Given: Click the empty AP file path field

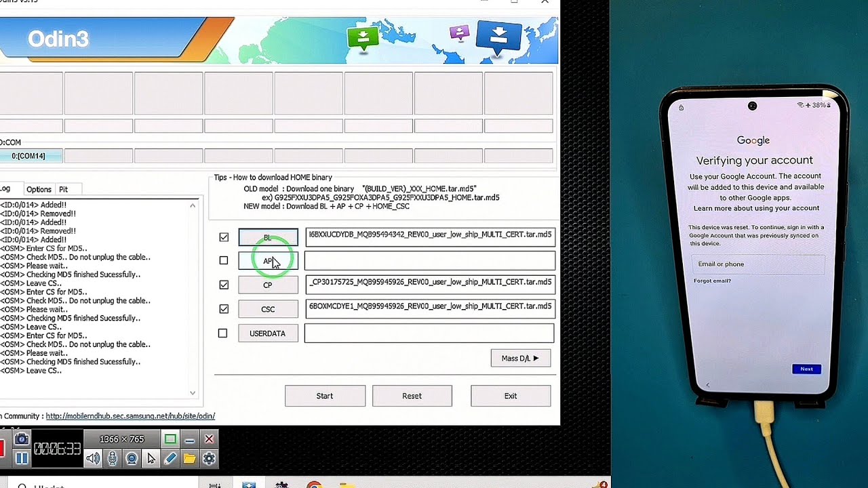Looking at the screenshot, I should [x=430, y=260].
